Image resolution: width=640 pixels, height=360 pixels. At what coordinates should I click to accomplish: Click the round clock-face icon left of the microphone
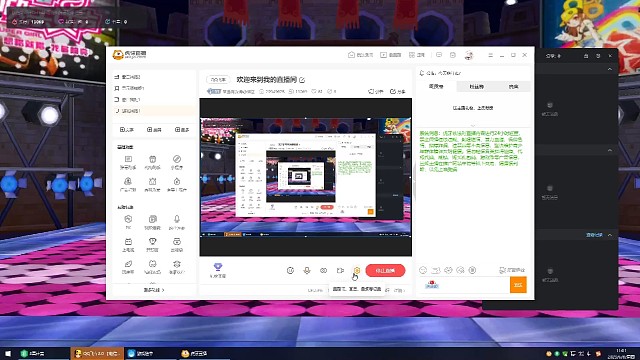click(x=290, y=270)
